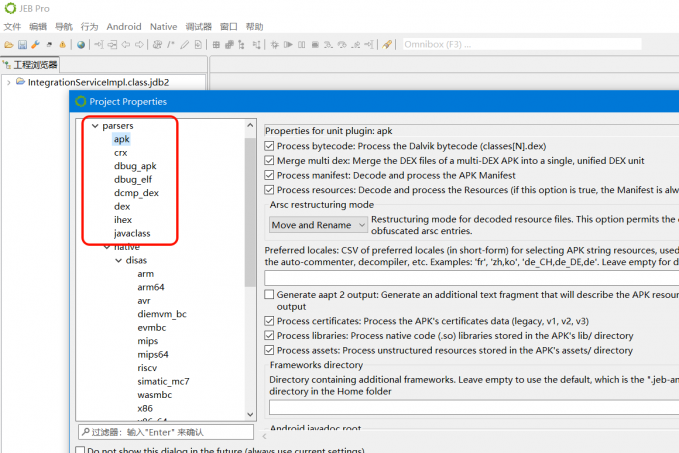Image resolution: width=679 pixels, height=453 pixels.
Task: Open the Android menu
Action: pyautogui.click(x=124, y=27)
